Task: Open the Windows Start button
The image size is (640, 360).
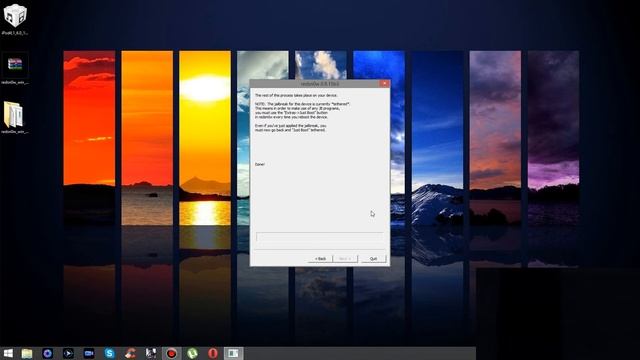Action: [8, 353]
